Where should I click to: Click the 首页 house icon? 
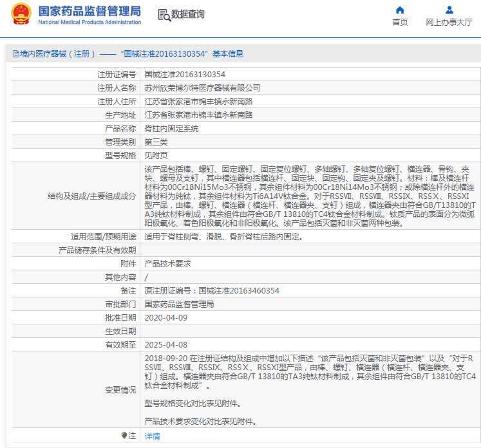[x=400, y=10]
